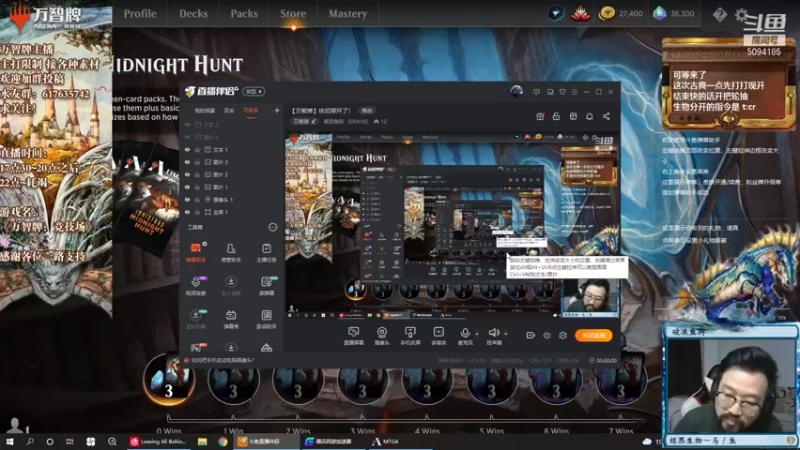Select the 摄像头 1 layer row

(231, 199)
